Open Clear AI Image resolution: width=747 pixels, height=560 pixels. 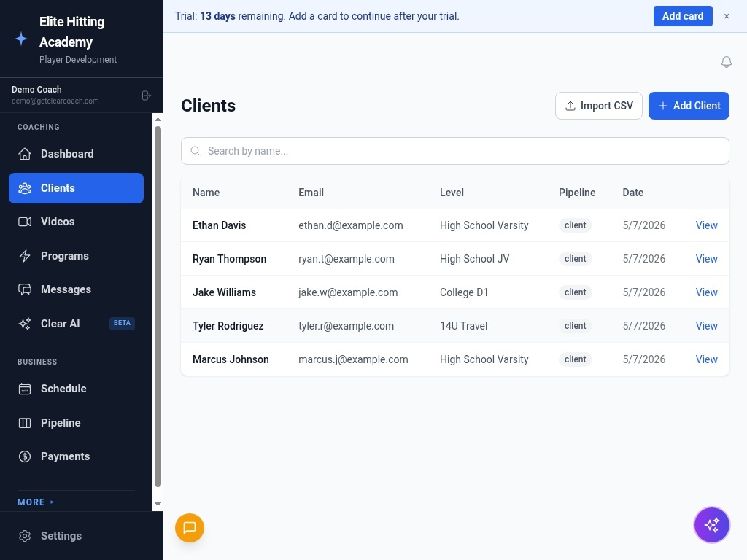(x=76, y=324)
